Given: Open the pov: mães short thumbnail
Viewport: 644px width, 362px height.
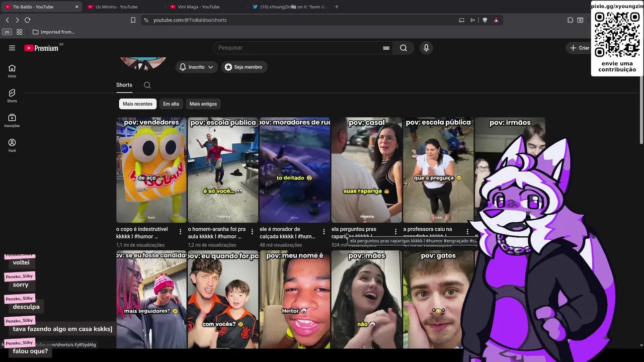Looking at the screenshot, I should click(x=366, y=300).
